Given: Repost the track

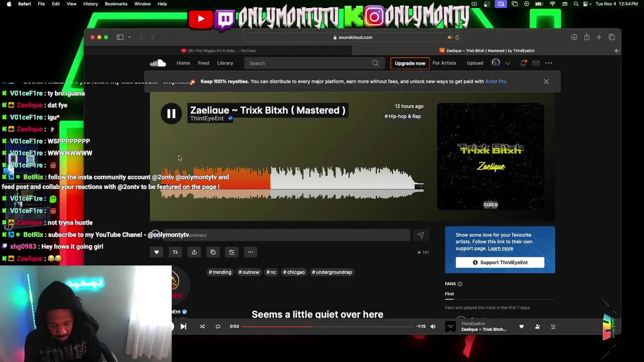Looking at the screenshot, I should coord(175,252).
